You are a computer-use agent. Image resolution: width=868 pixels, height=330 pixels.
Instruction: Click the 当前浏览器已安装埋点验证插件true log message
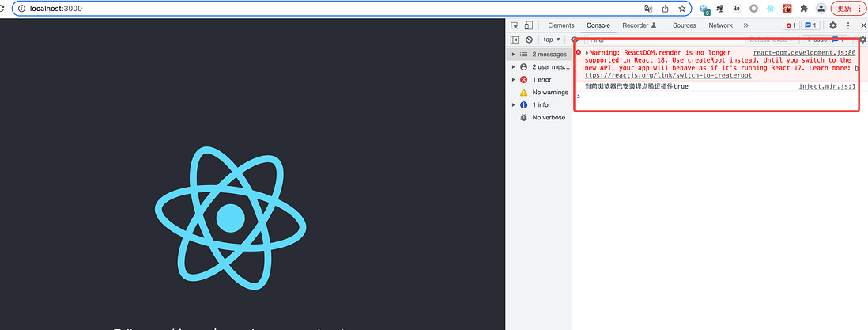636,86
